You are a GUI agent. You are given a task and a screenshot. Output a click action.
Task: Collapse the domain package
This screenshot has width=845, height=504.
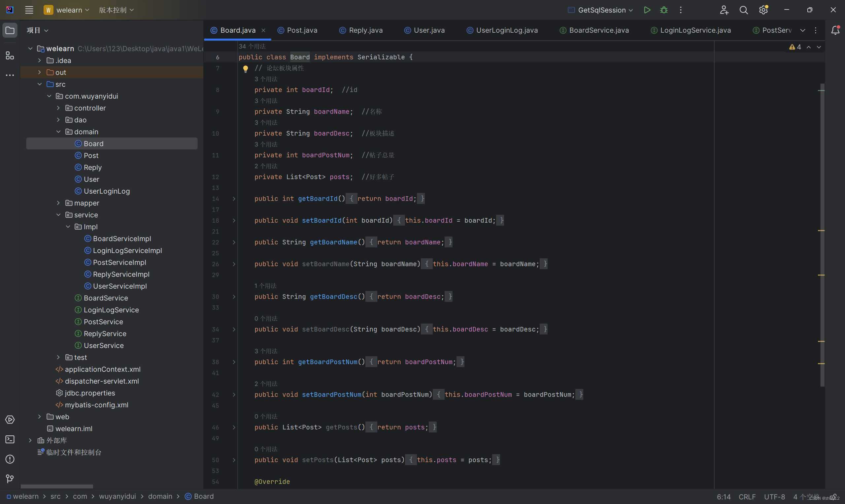pos(58,132)
